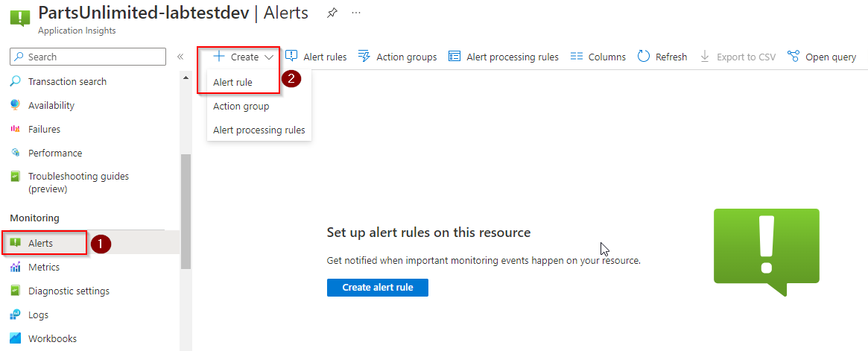Click the Application Insights resource icon in header
Image resolution: width=868 pixels, height=351 pixels.
coord(20,19)
